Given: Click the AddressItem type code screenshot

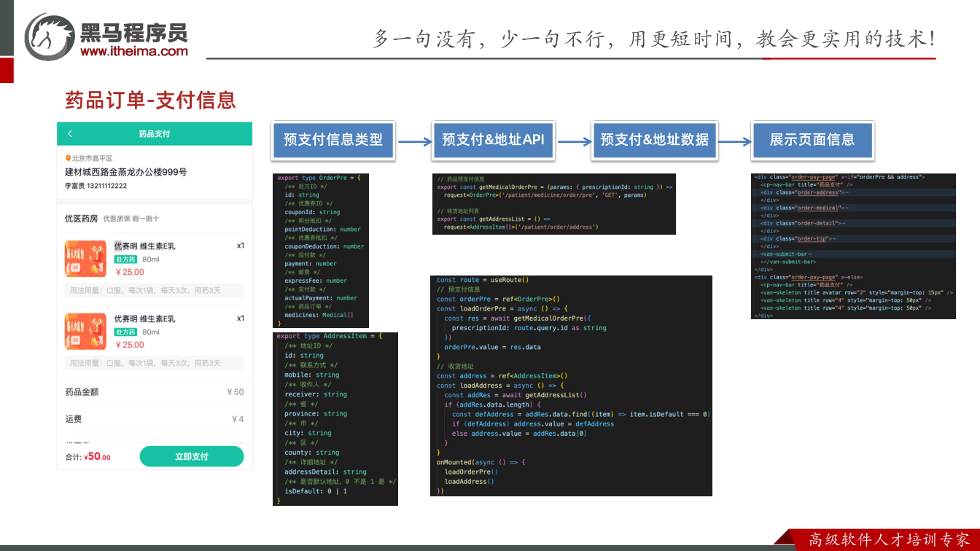Looking at the screenshot, I should (x=335, y=418).
